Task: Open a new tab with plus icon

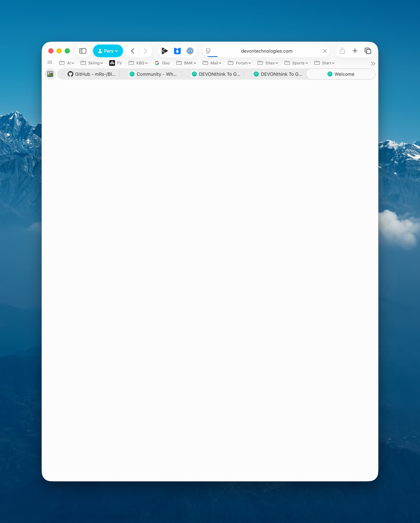Action: click(355, 51)
